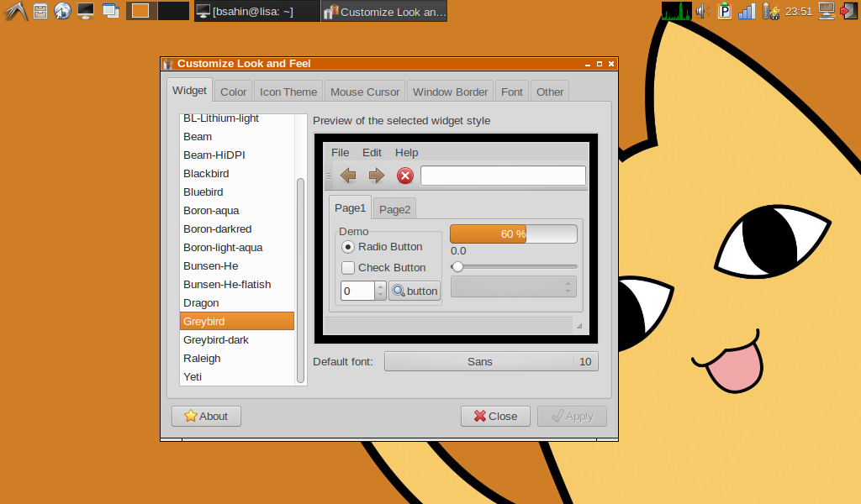Select the BL-Lithium-light theme

(237, 118)
